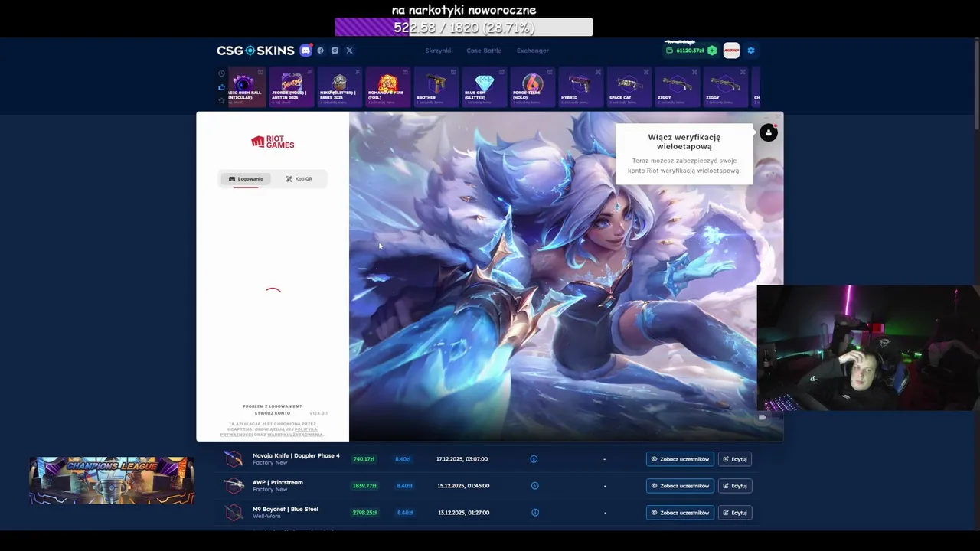Click the 2798.25zł price value

tap(364, 513)
